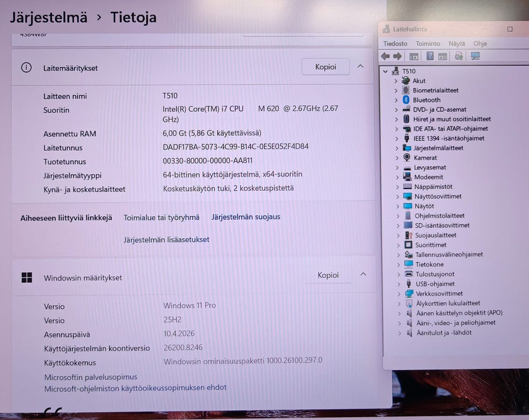Viewport: 529px width, 420px height.
Task: Expand the Tulostusjonot tree node
Action: [x=399, y=274]
